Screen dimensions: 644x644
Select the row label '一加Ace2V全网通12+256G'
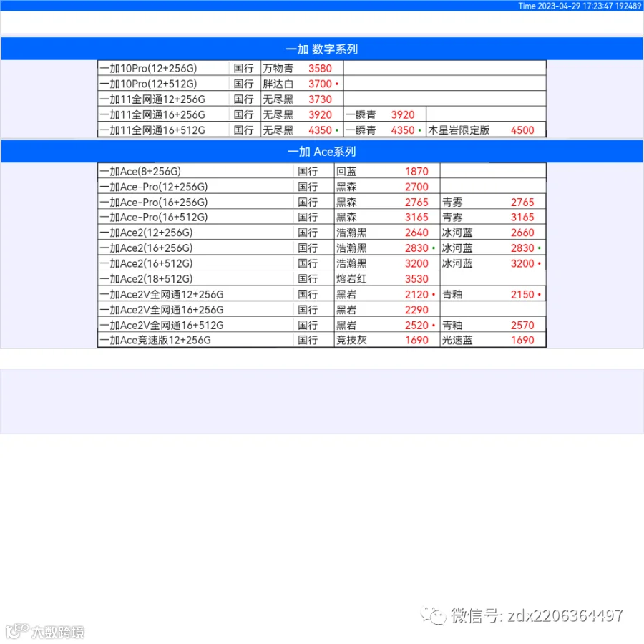[162, 295]
